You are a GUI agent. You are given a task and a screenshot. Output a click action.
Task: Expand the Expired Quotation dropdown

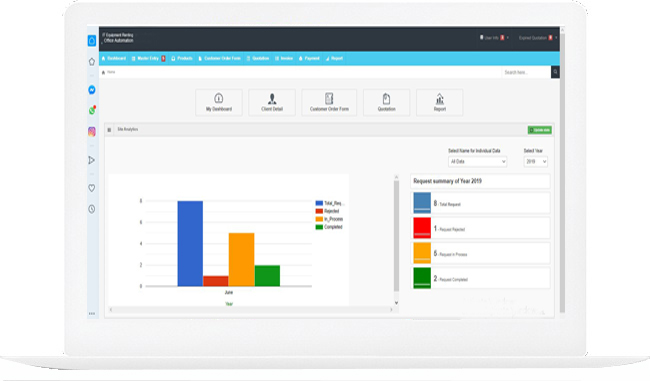coord(538,38)
